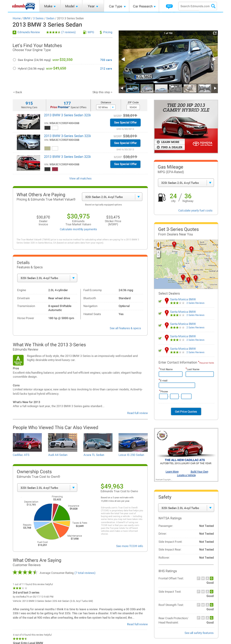The height and width of the screenshot is (644, 231).
Task: Click the First Name input field
Action: (x=170, y=374)
